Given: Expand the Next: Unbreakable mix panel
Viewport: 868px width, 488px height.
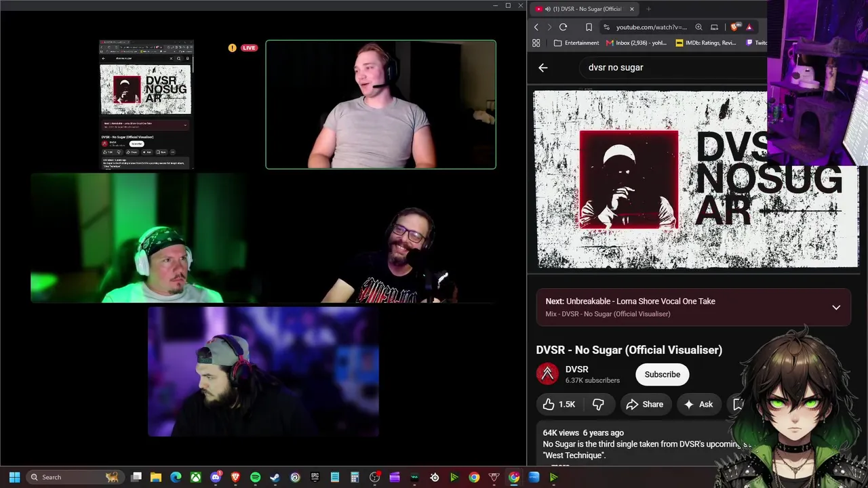Looking at the screenshot, I should click(836, 307).
